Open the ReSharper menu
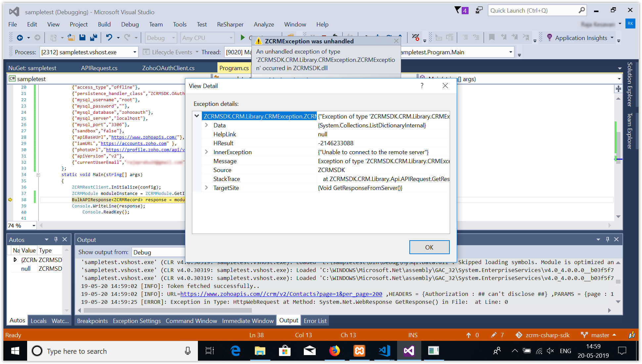 pyautogui.click(x=230, y=24)
